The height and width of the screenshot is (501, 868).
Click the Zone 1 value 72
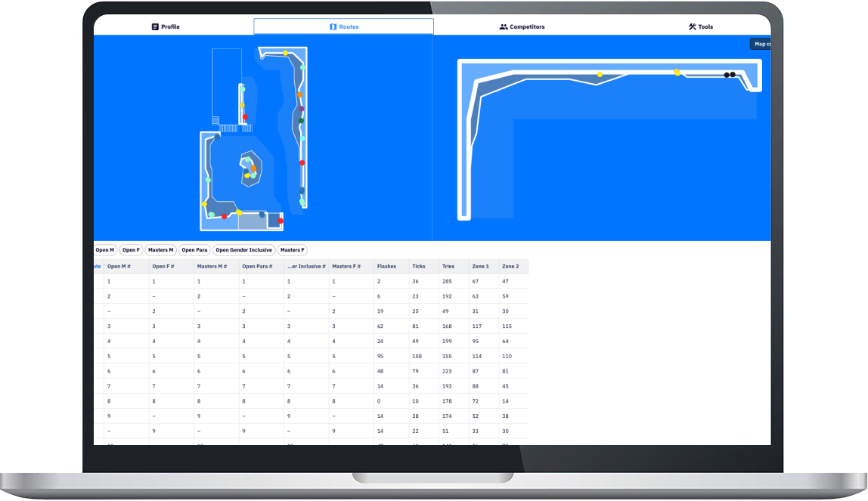(476, 401)
